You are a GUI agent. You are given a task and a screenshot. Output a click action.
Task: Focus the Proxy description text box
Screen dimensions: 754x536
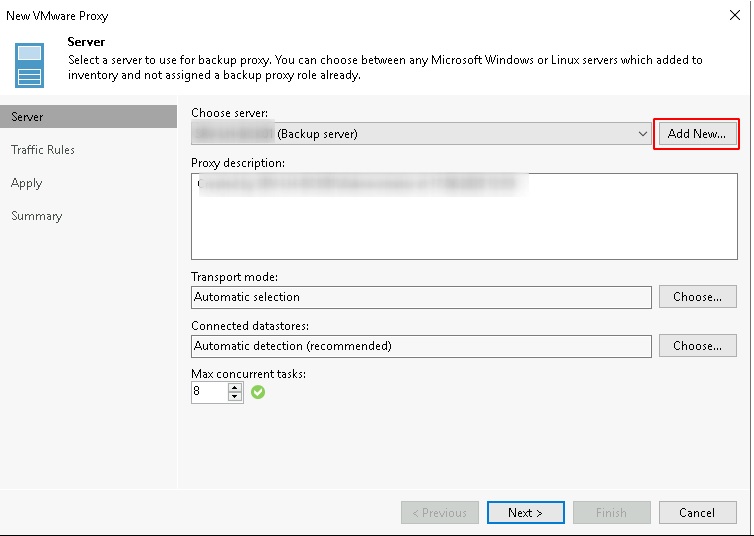(464, 216)
